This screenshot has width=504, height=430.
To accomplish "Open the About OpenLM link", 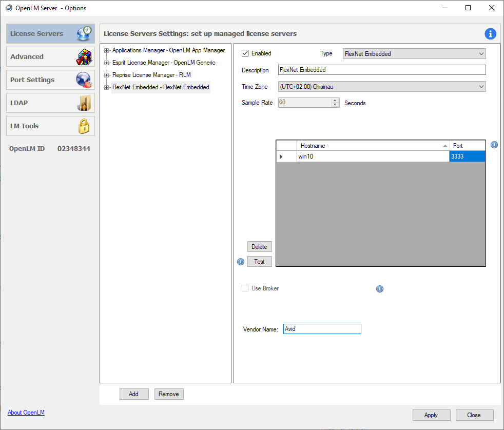I will point(26,413).
